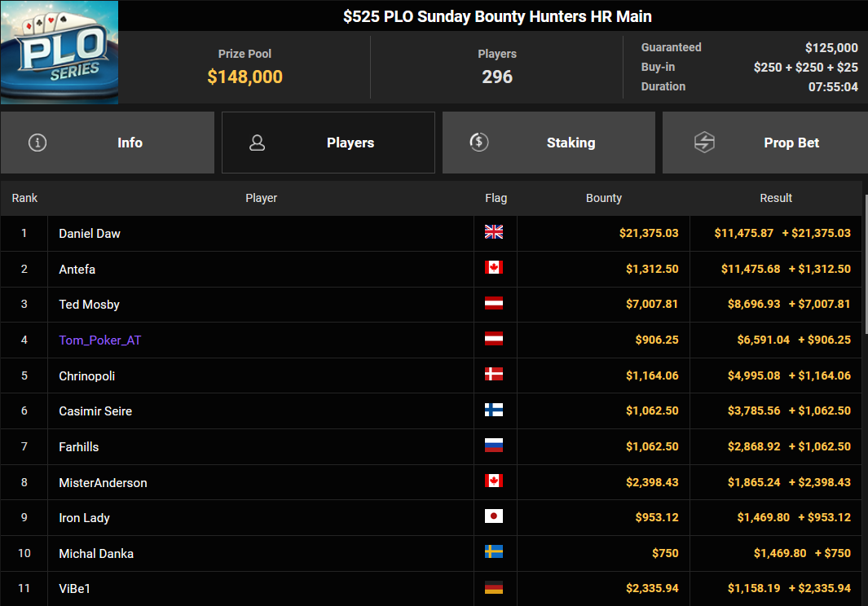Click the Staking dollar coin icon
The image size is (868, 606).
click(479, 143)
